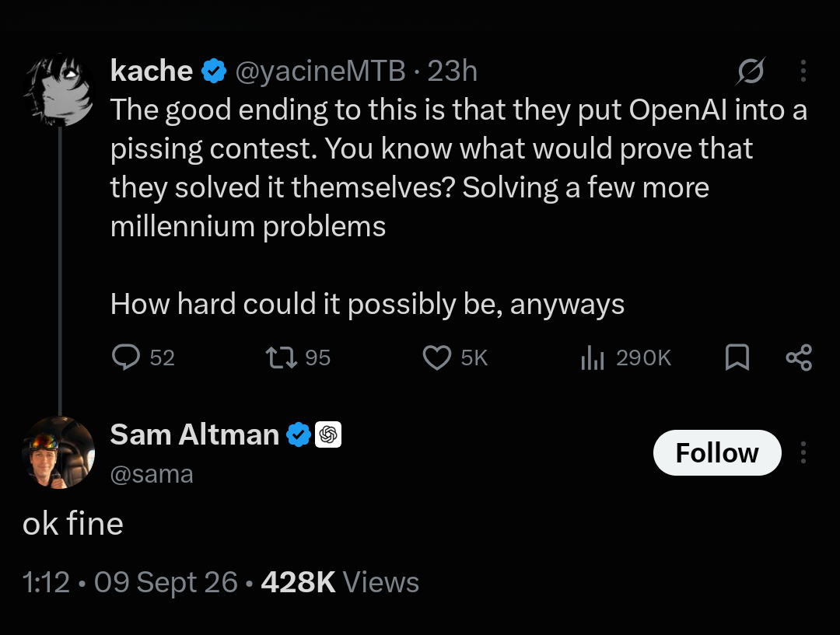Screen dimensions: 840x635
Task: Click kache's blue verified checkmark
Action: coord(214,71)
